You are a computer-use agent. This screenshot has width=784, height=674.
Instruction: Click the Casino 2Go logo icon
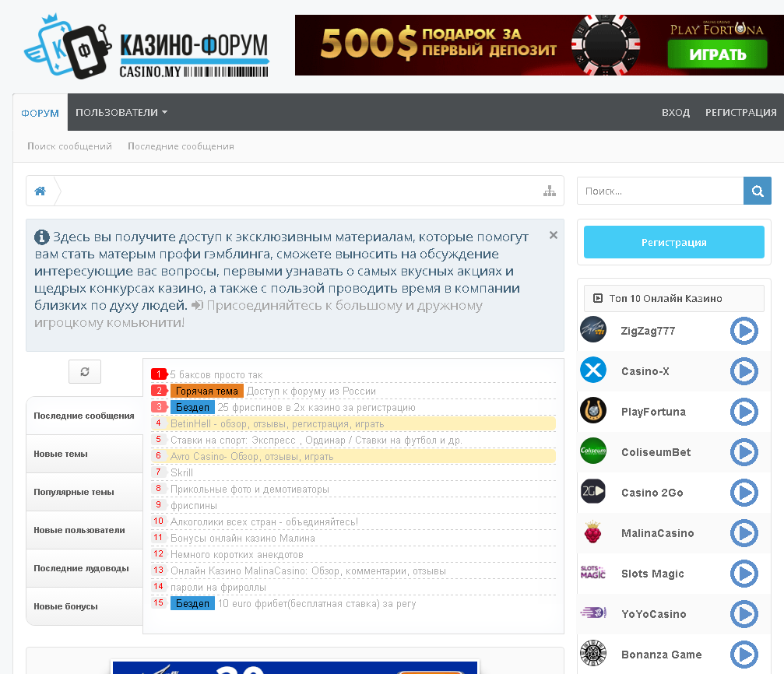(593, 492)
